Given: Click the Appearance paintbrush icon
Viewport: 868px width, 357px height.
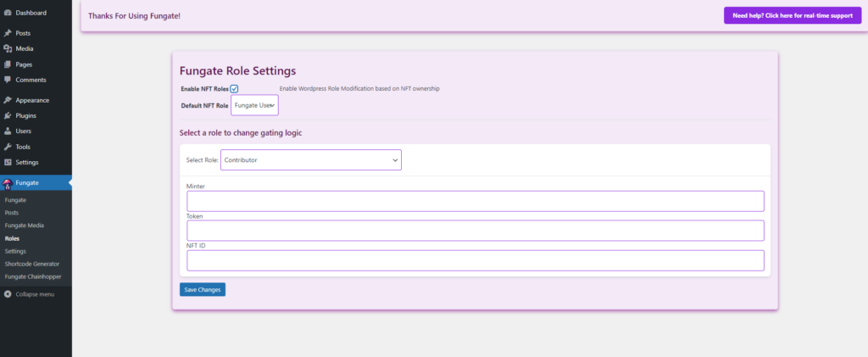Looking at the screenshot, I should [8, 100].
